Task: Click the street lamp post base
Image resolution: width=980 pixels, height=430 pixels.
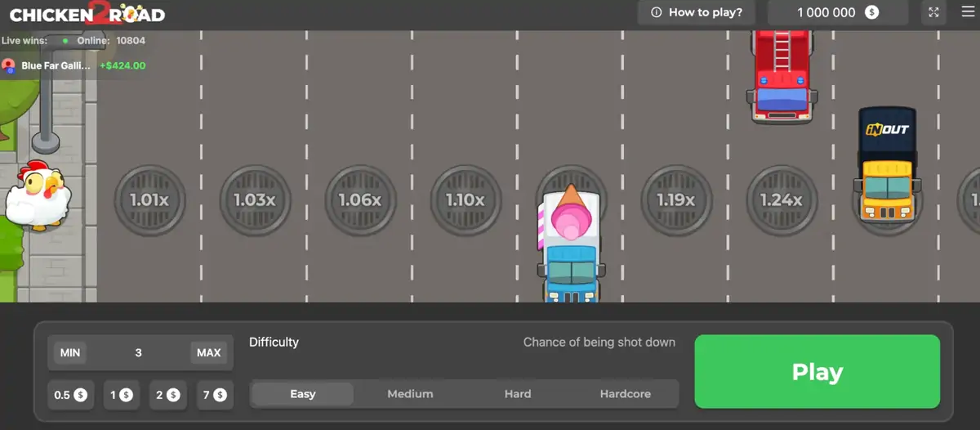Action: click(46, 144)
